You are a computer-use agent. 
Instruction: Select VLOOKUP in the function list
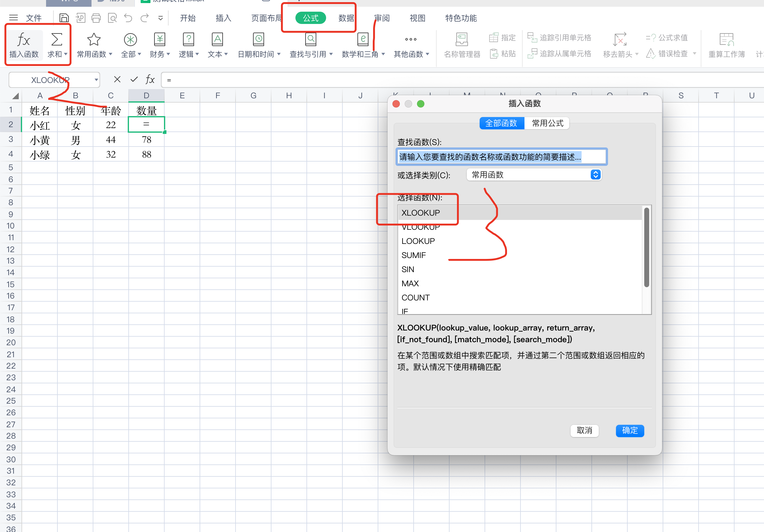pyautogui.click(x=520, y=227)
